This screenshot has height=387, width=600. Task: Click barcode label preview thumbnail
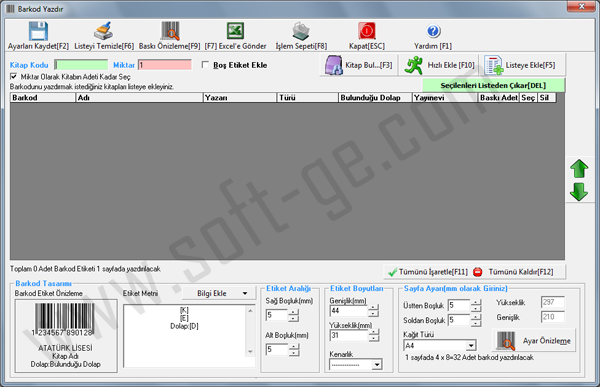[x=66, y=336]
